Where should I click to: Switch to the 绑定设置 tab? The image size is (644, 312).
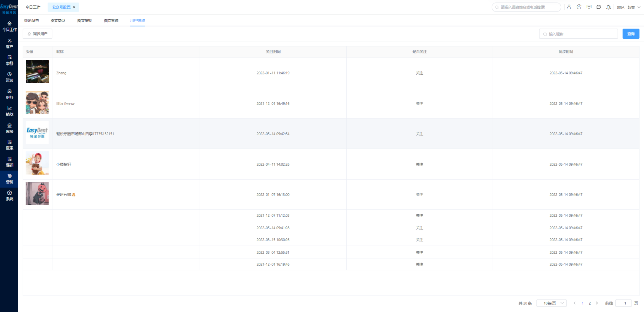pos(31,21)
